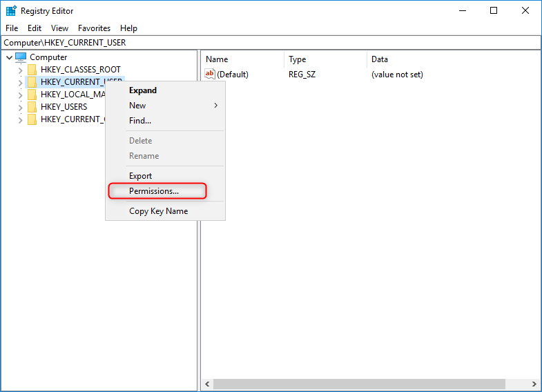The width and height of the screenshot is (542, 392).
Task: Click the HKEY_USERS folder icon
Action: [x=32, y=107]
